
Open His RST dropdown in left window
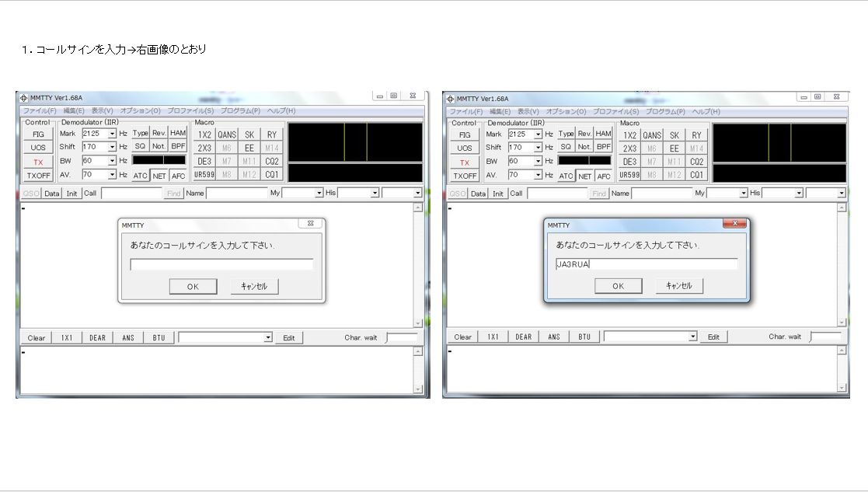coord(375,193)
